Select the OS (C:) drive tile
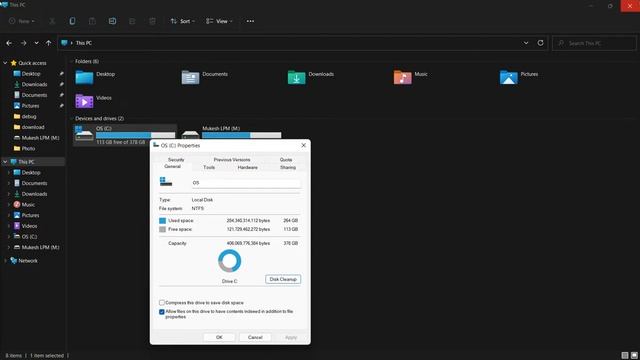Screen dimensions: 640x360 click(x=125, y=135)
